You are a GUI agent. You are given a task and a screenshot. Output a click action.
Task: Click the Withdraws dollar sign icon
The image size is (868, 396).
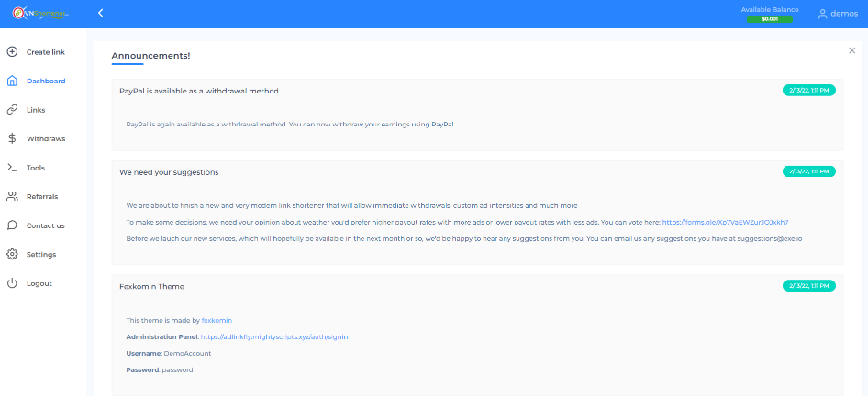[12, 138]
